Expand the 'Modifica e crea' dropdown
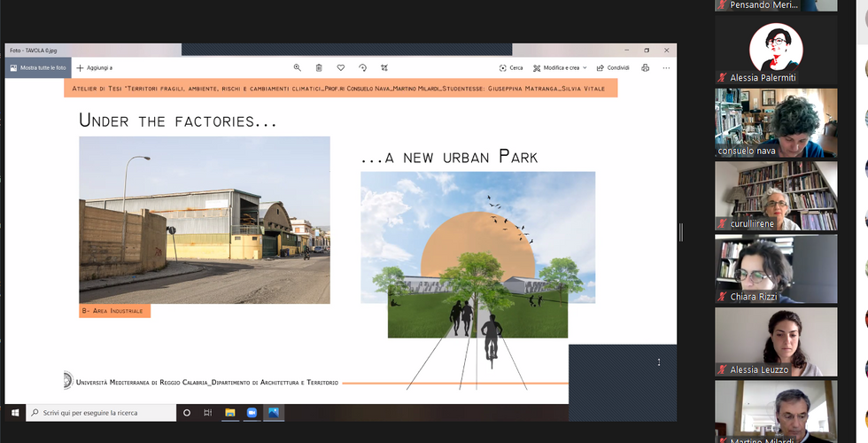 [x=560, y=67]
